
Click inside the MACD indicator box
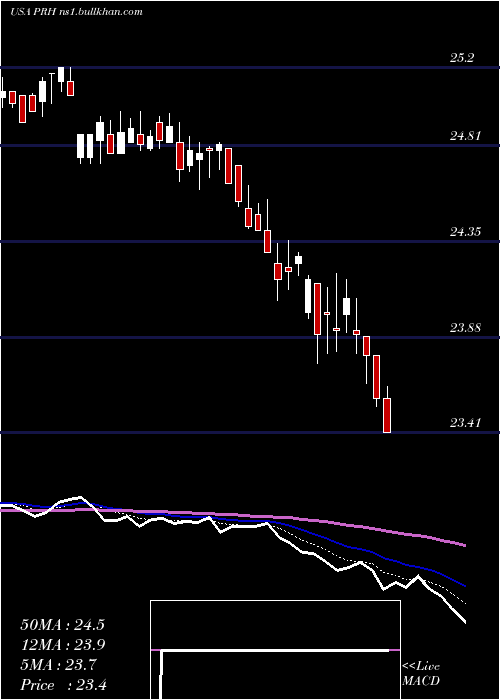click(275, 650)
